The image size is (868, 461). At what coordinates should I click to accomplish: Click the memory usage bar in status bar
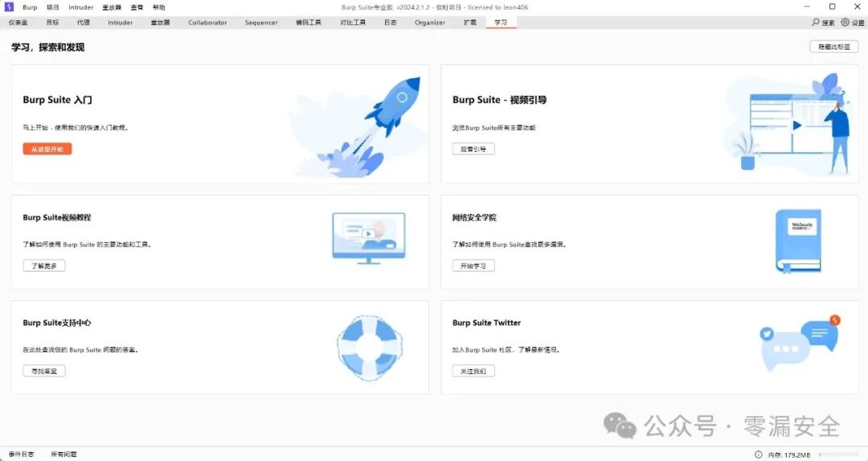point(839,455)
